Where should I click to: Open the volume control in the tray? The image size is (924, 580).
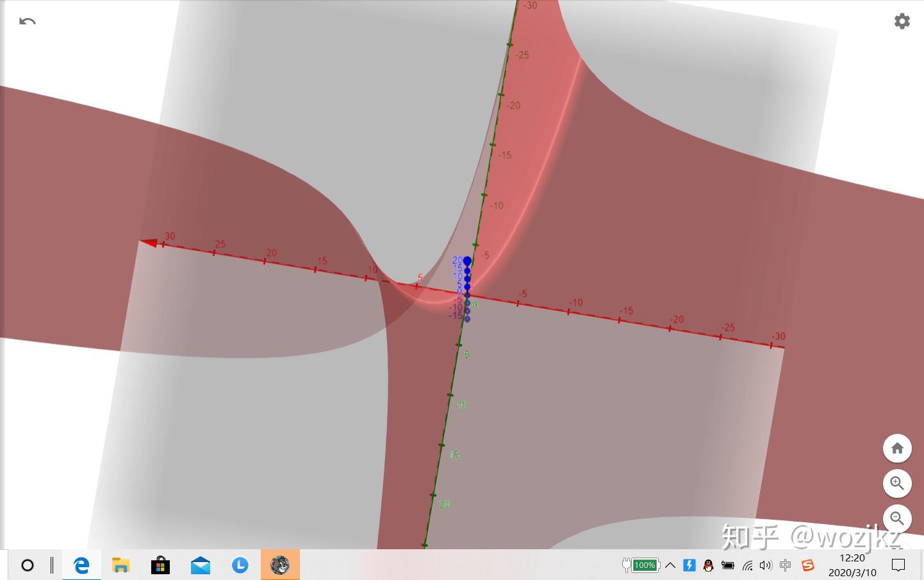pyautogui.click(x=766, y=565)
